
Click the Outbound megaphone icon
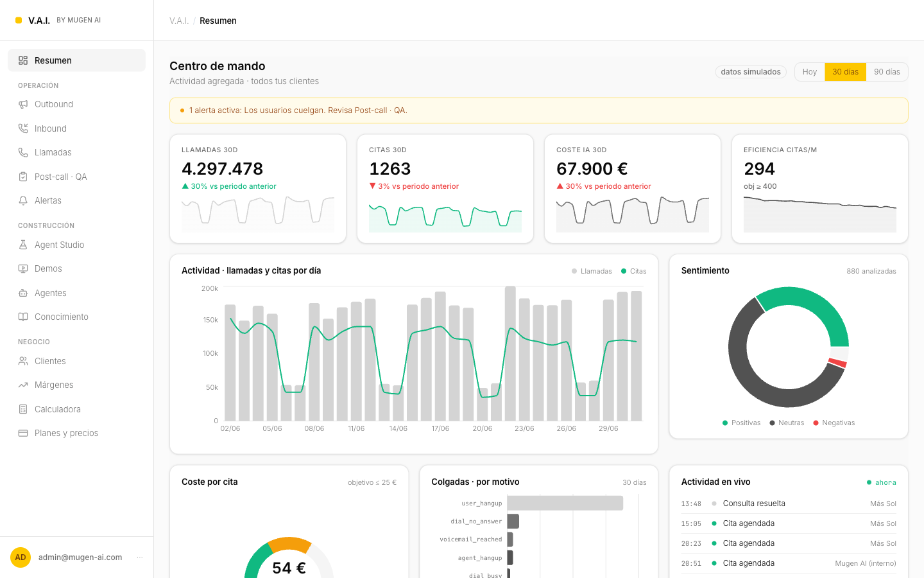23,104
